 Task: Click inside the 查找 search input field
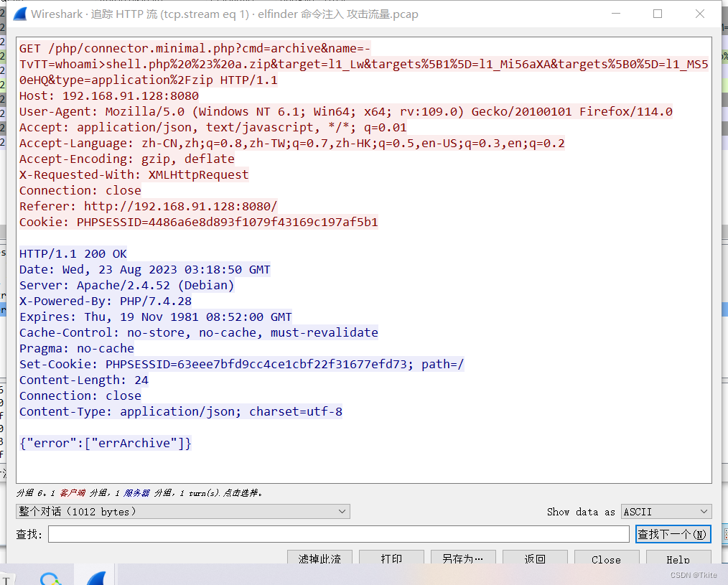[337, 533]
